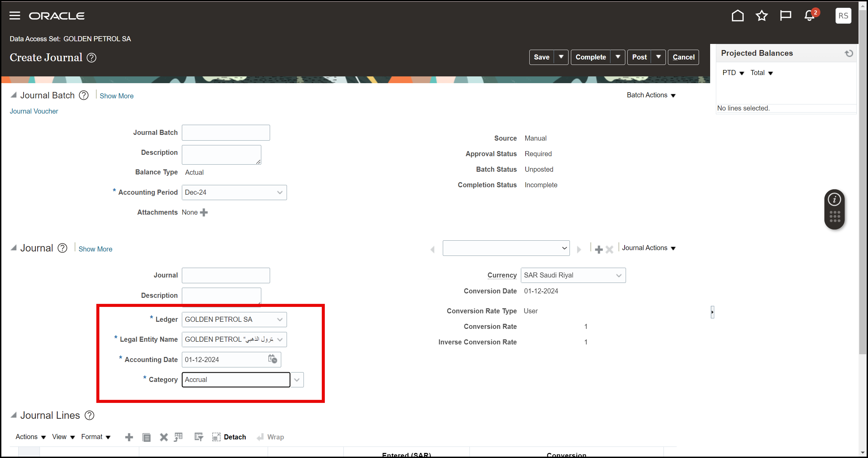868x458 pixels.
Task: Add an attachment using the plus icon
Action: 204,212
